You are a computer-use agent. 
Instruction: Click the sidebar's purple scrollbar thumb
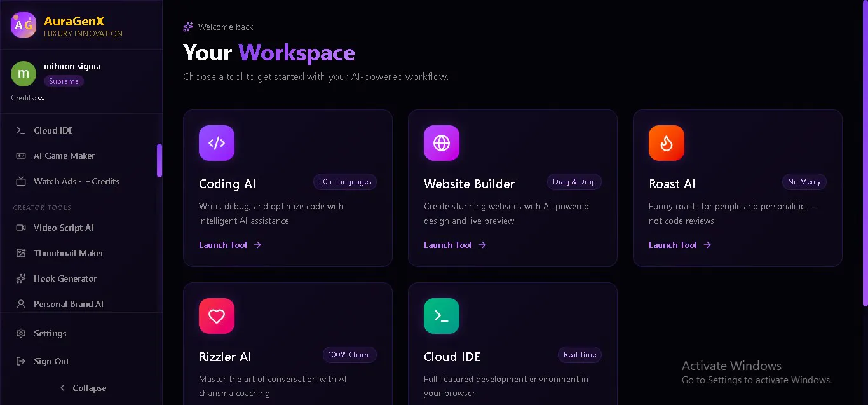click(159, 160)
